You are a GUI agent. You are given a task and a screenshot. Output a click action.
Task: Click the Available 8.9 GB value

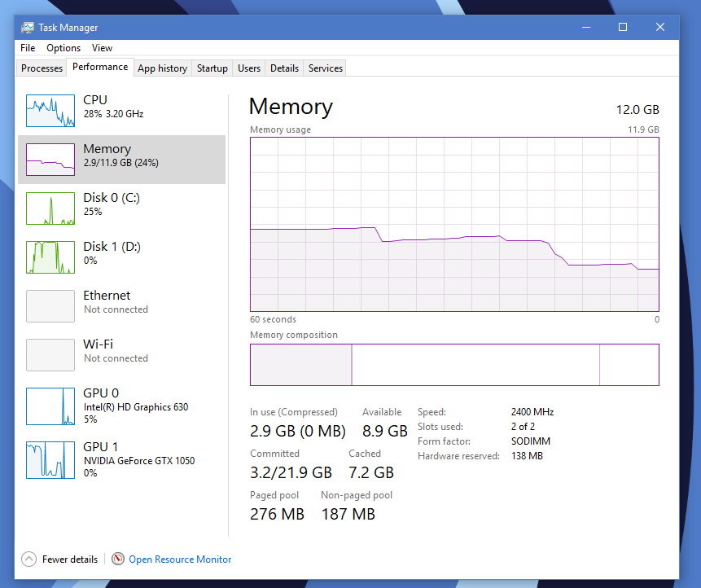point(385,431)
